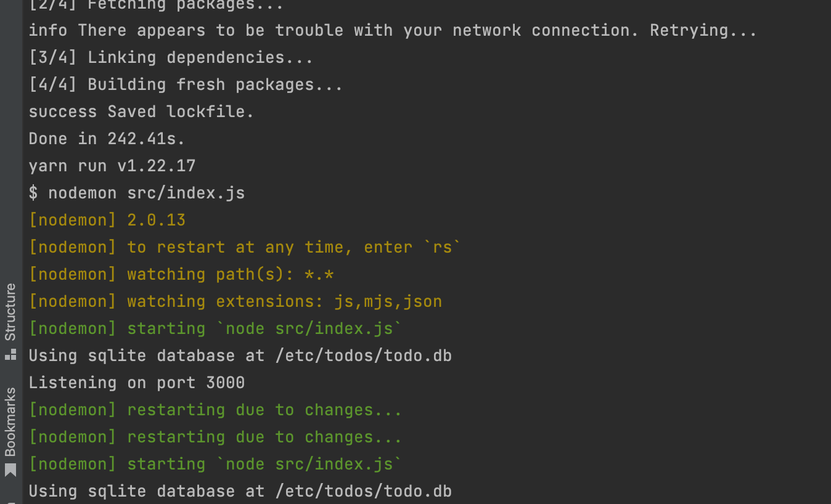Click the Listening on port 3000 line

pyautogui.click(x=136, y=382)
